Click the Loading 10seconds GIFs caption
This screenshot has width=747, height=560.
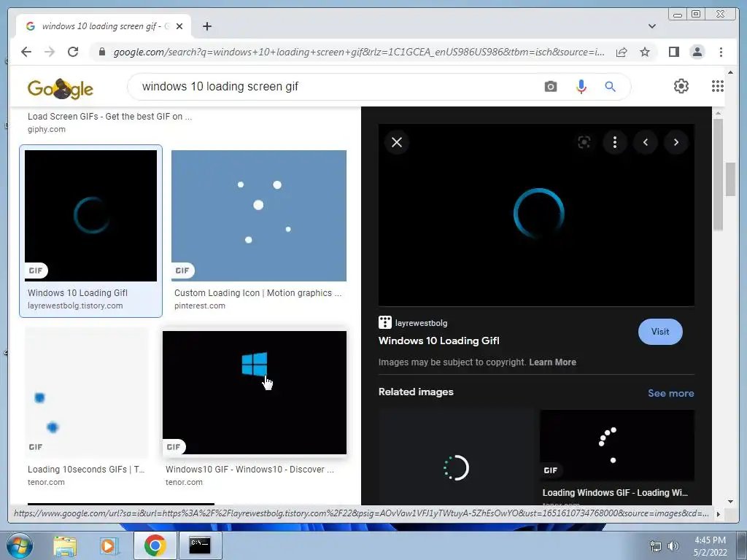(x=86, y=470)
